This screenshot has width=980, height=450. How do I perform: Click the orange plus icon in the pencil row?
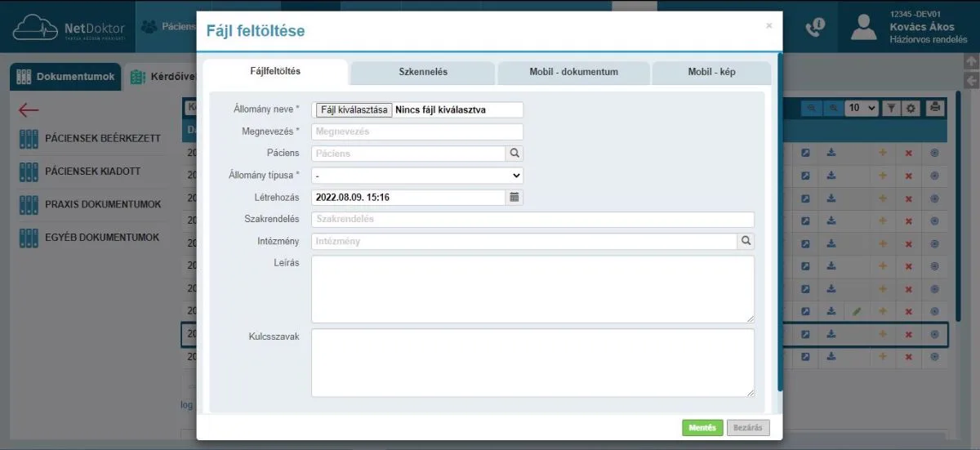point(883,311)
